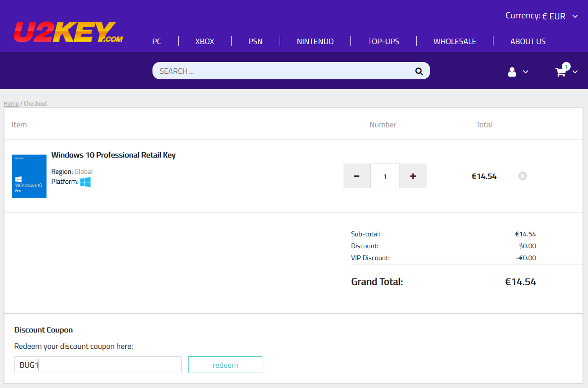This screenshot has width=588, height=388.
Task: Remove Windows 10 item from cart
Action: [x=522, y=176]
